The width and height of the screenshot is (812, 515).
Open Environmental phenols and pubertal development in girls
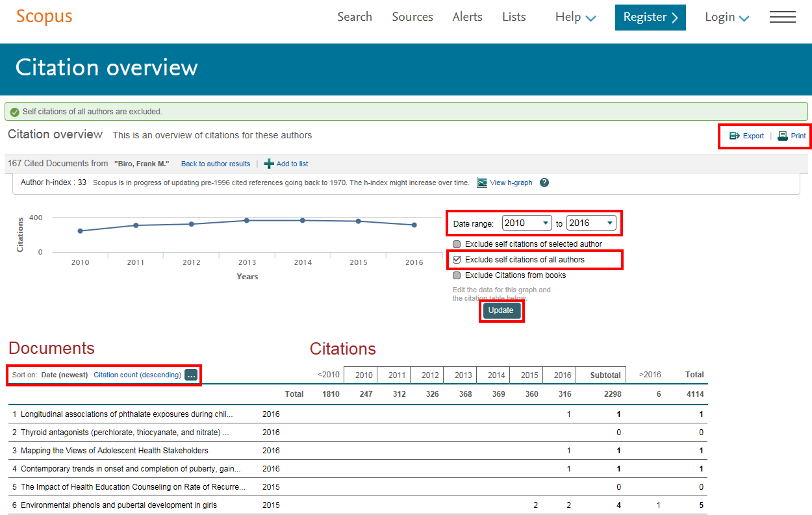coord(119,505)
